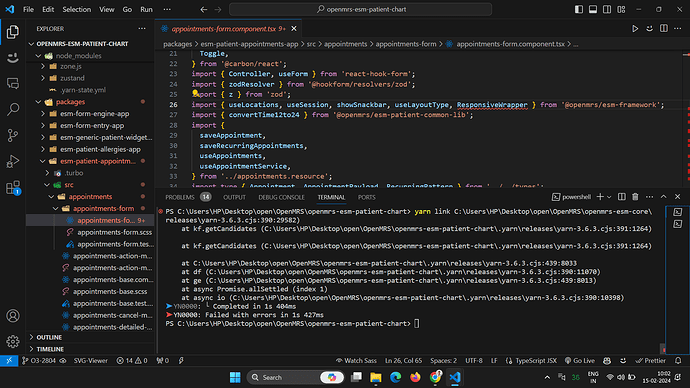Open the Extensions view in activity bar
The width and height of the screenshot is (690, 388).
pyautogui.click(x=13, y=188)
